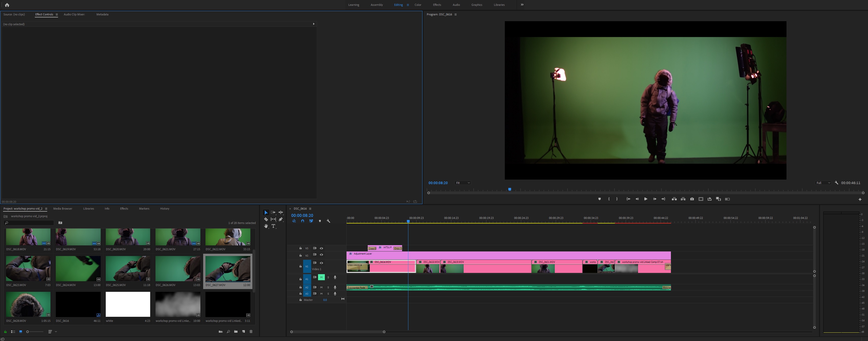Toggle visibility of track V2
The height and width of the screenshot is (341, 868).
pos(321,255)
